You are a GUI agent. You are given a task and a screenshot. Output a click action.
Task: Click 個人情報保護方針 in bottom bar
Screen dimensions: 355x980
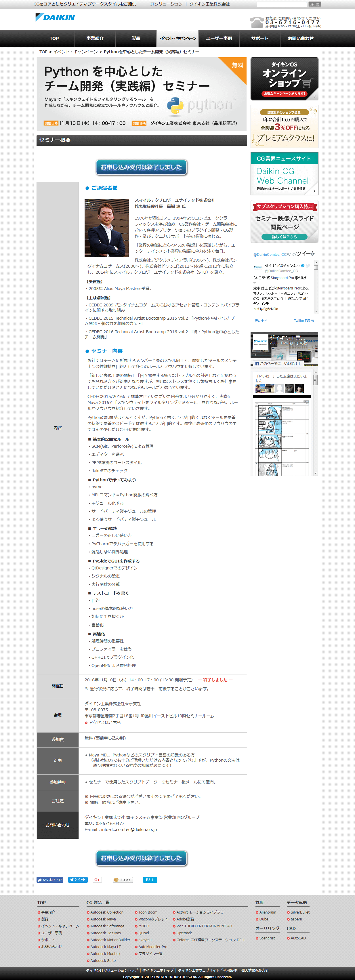click(255, 970)
